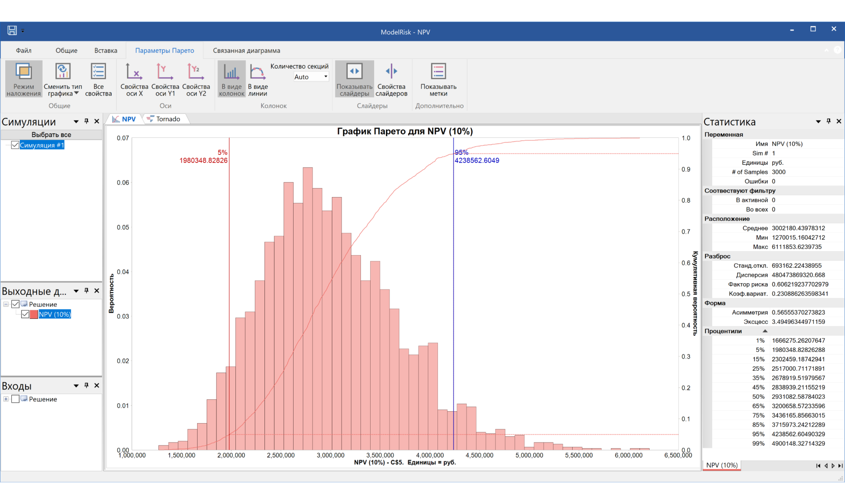
Task: Open Y2 axis properties
Action: 196,79
